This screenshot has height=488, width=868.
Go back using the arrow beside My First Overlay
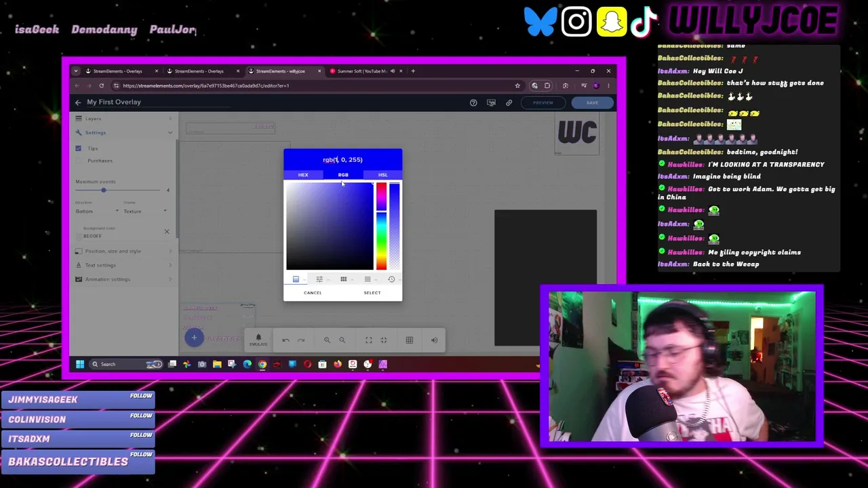coord(78,102)
